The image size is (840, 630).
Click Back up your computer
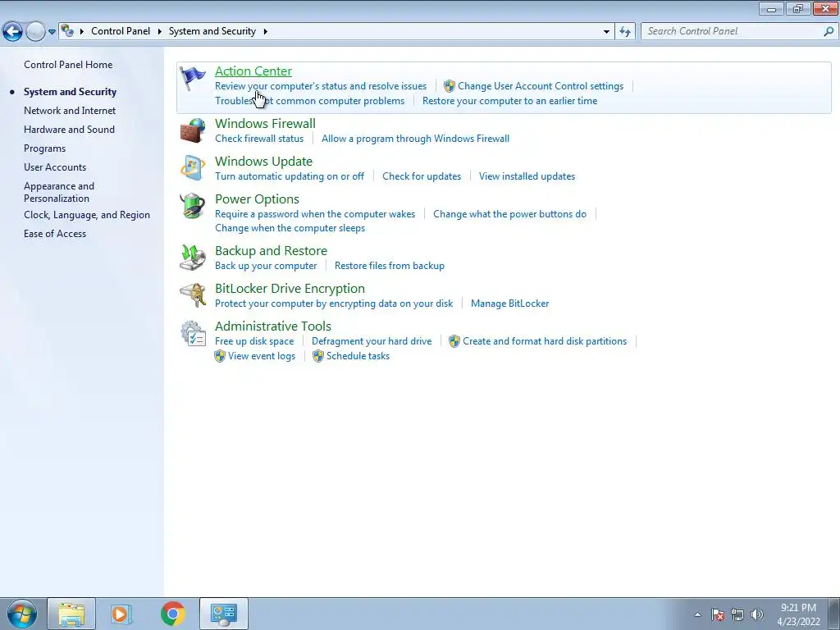coord(266,266)
